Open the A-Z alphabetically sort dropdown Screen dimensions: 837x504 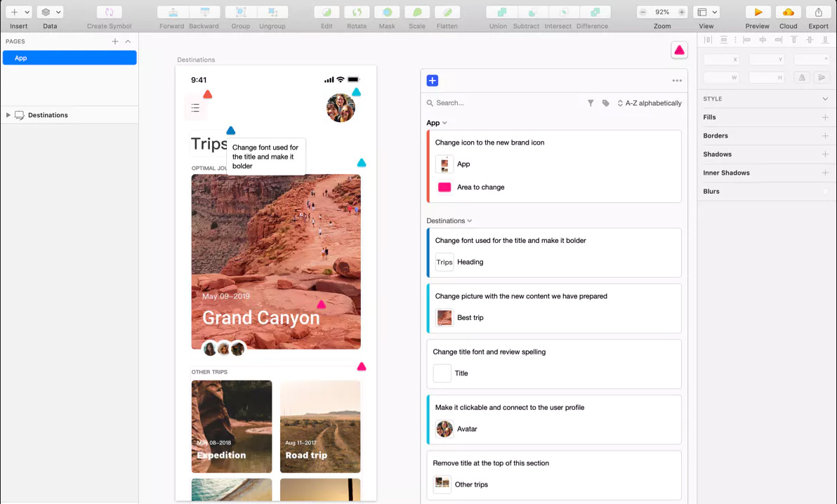[x=649, y=103]
